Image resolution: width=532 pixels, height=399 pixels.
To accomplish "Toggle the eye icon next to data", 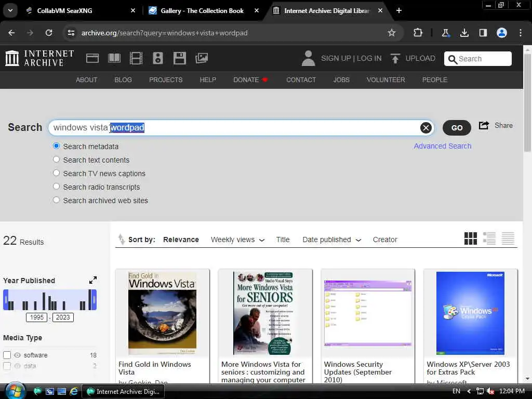I will 17,366.
